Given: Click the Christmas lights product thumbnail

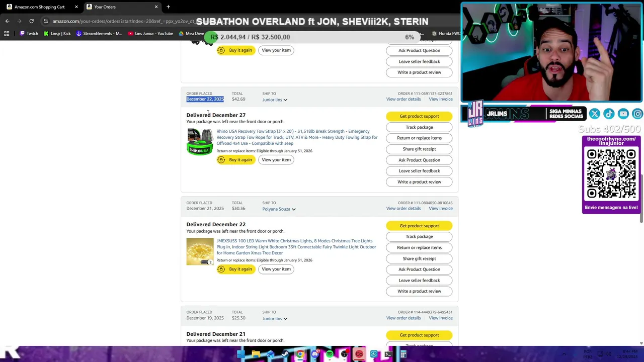Looking at the screenshot, I should pos(200,251).
